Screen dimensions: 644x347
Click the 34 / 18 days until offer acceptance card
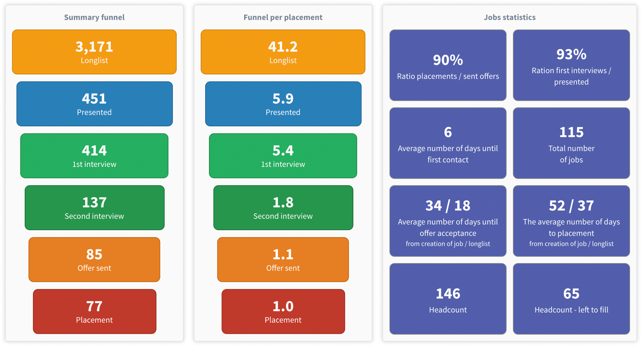click(x=448, y=221)
